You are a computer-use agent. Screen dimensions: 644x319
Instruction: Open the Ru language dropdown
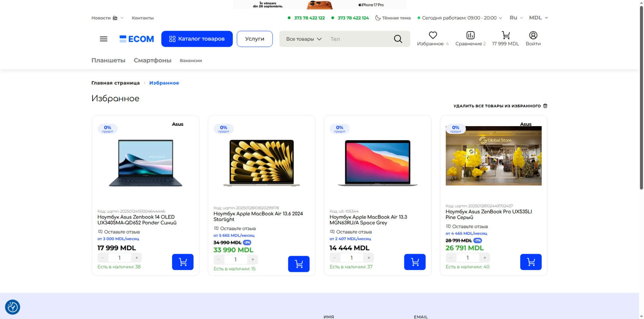point(516,18)
